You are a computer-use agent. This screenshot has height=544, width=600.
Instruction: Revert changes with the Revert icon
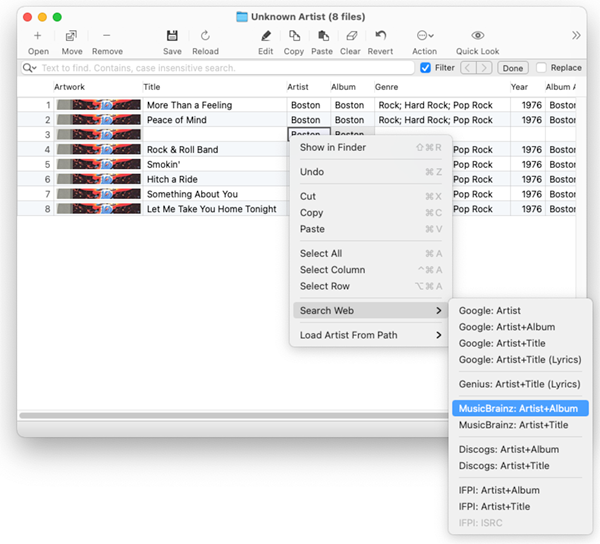(x=380, y=36)
